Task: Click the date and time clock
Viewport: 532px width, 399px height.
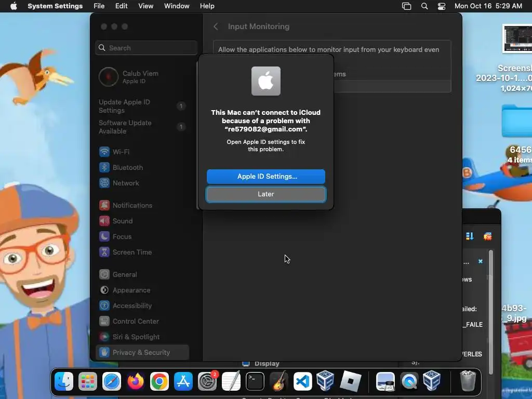Action: (488, 6)
